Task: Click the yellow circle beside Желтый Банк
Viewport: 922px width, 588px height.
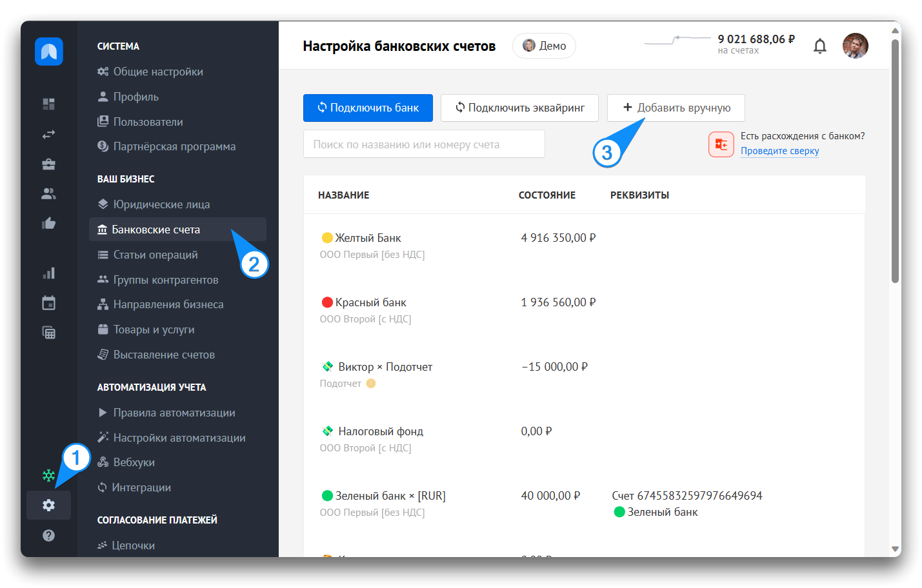Action: (327, 238)
